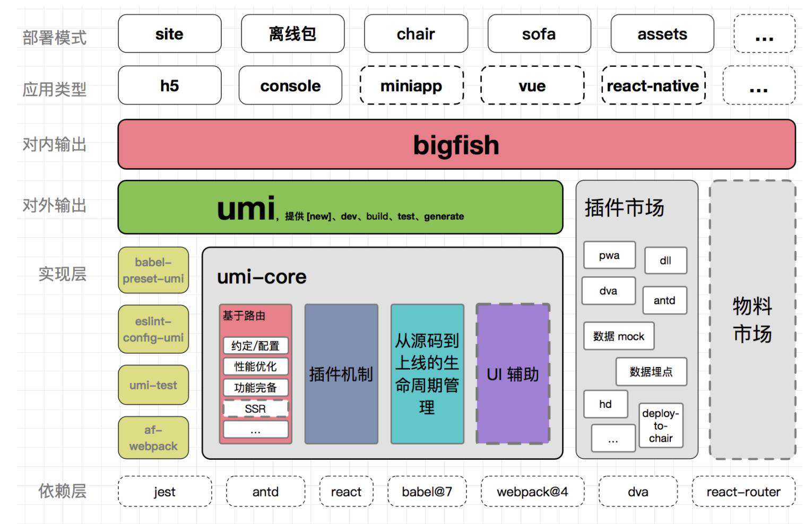Click the babel@7 dependency box
The image size is (812, 524).
tap(427, 491)
